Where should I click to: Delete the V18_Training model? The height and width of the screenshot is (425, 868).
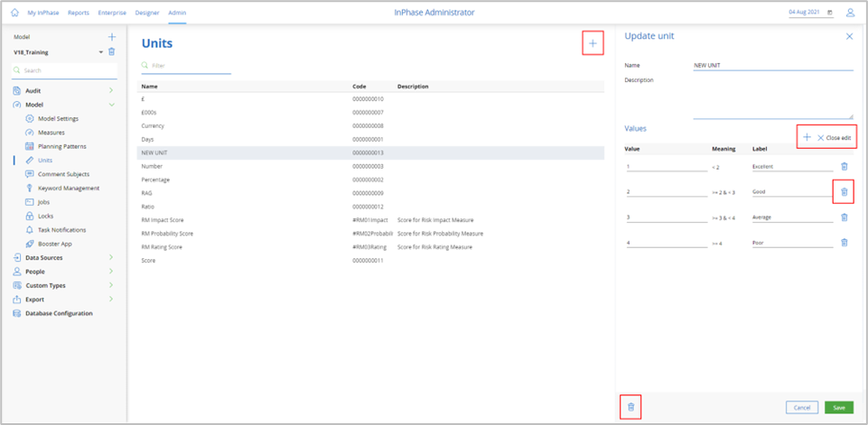[111, 52]
